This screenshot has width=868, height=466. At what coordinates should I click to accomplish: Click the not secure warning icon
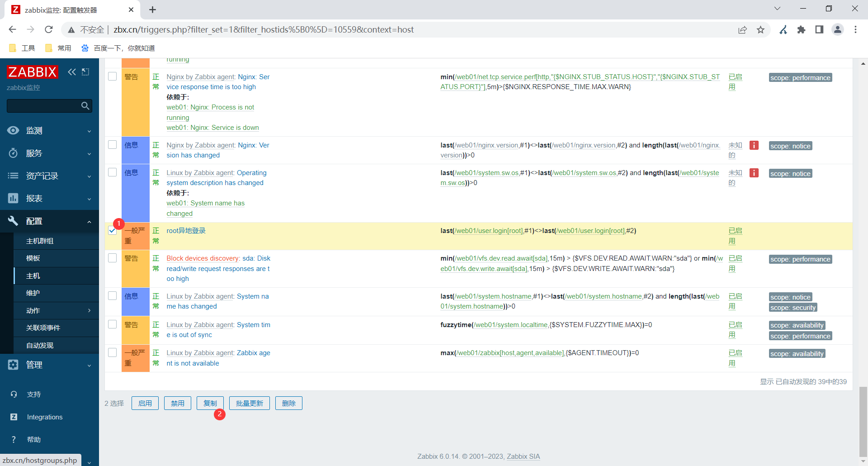point(71,30)
